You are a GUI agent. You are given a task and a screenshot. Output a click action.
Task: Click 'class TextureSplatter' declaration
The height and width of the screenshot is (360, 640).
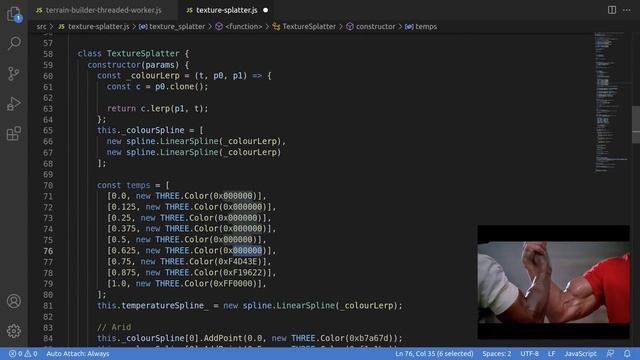coord(128,53)
